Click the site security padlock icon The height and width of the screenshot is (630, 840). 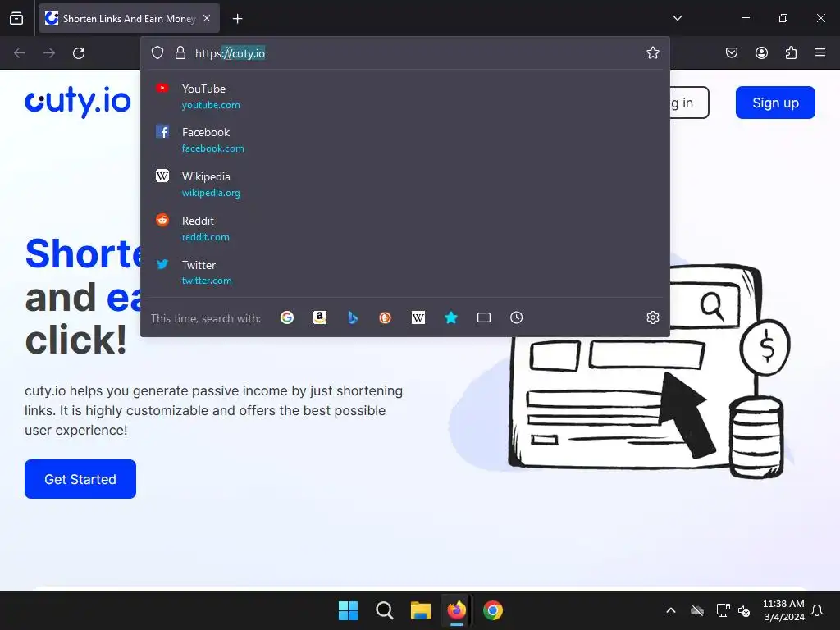180,53
